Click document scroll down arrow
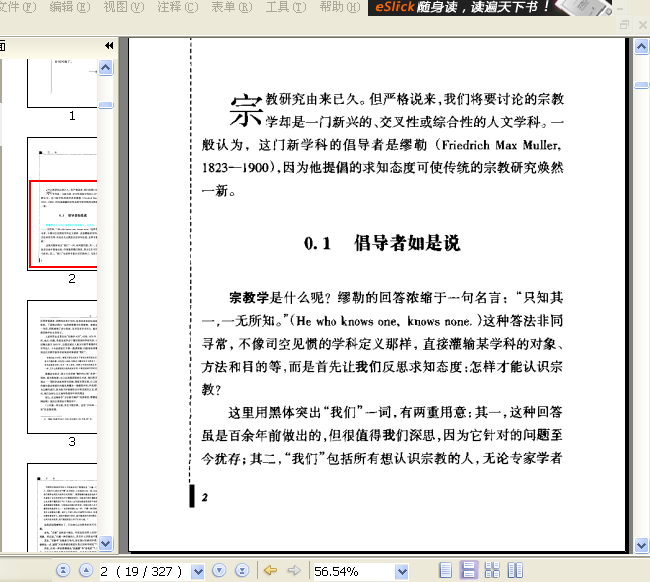The image size is (650, 582). pyautogui.click(x=641, y=545)
